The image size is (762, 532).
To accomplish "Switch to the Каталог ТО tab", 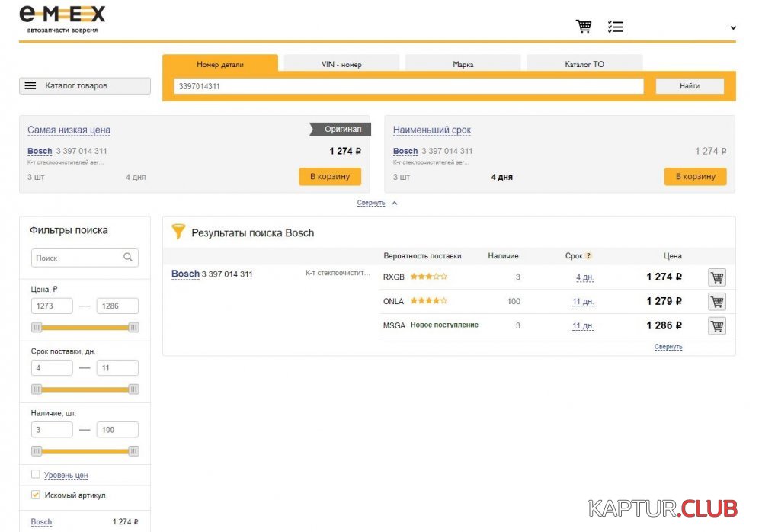I will pos(584,65).
